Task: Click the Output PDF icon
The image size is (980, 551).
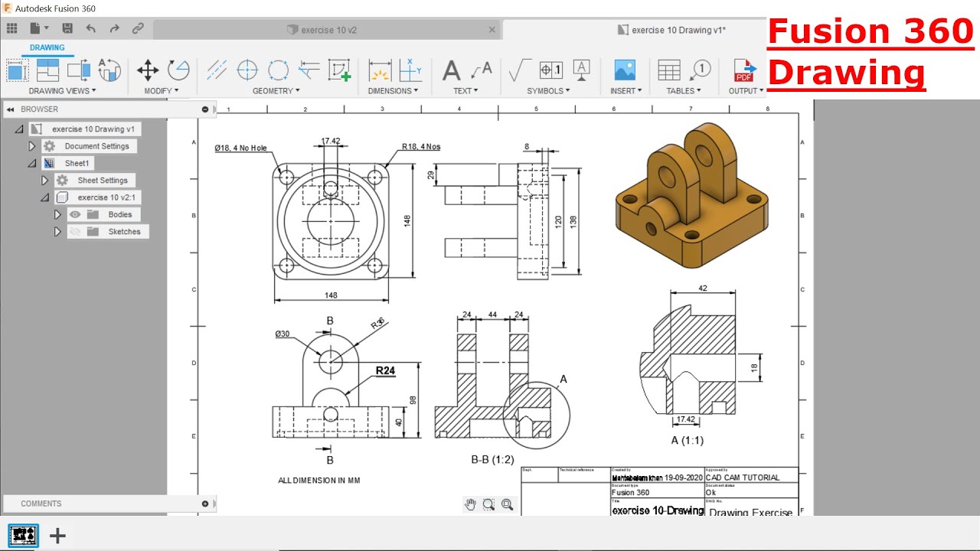Action: point(744,70)
